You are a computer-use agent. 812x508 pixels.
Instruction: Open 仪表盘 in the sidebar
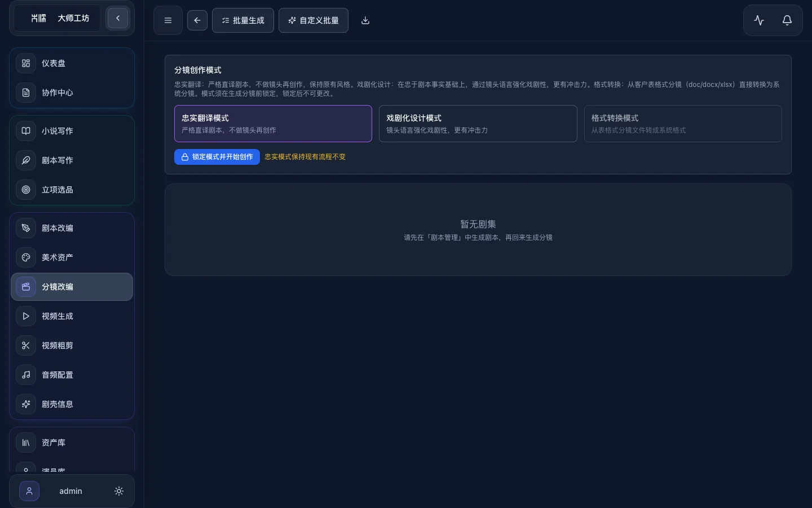click(x=72, y=63)
